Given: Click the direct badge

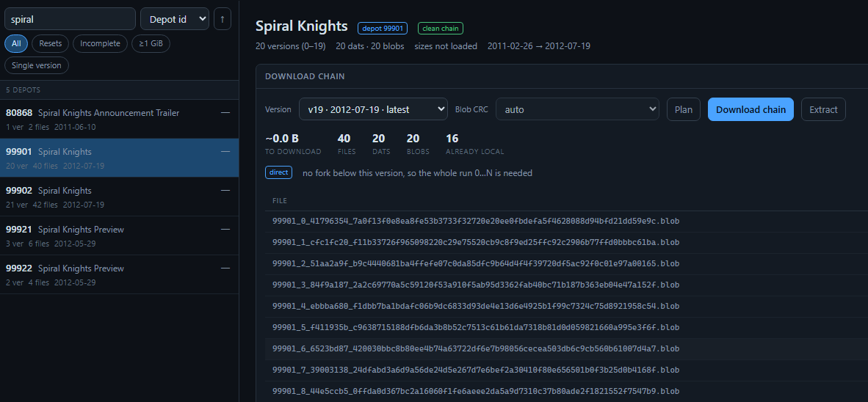Looking at the screenshot, I should pyautogui.click(x=278, y=172).
